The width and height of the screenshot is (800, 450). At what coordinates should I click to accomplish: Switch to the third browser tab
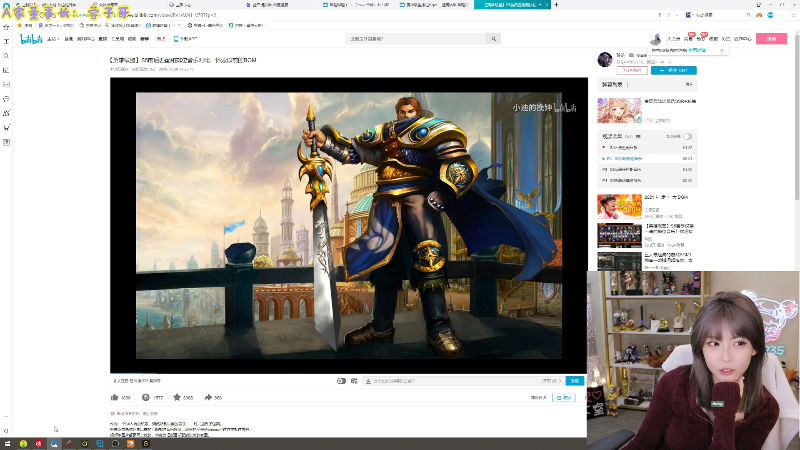pos(203,5)
